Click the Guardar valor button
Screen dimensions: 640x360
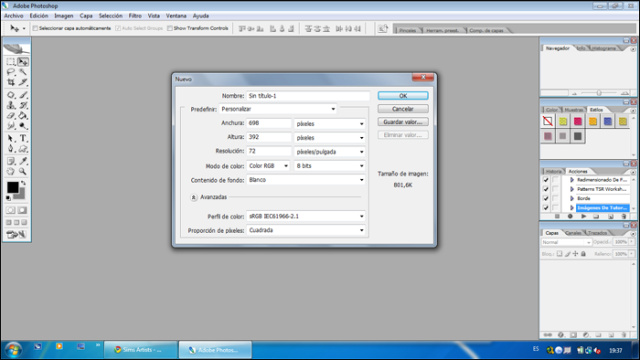click(403, 122)
